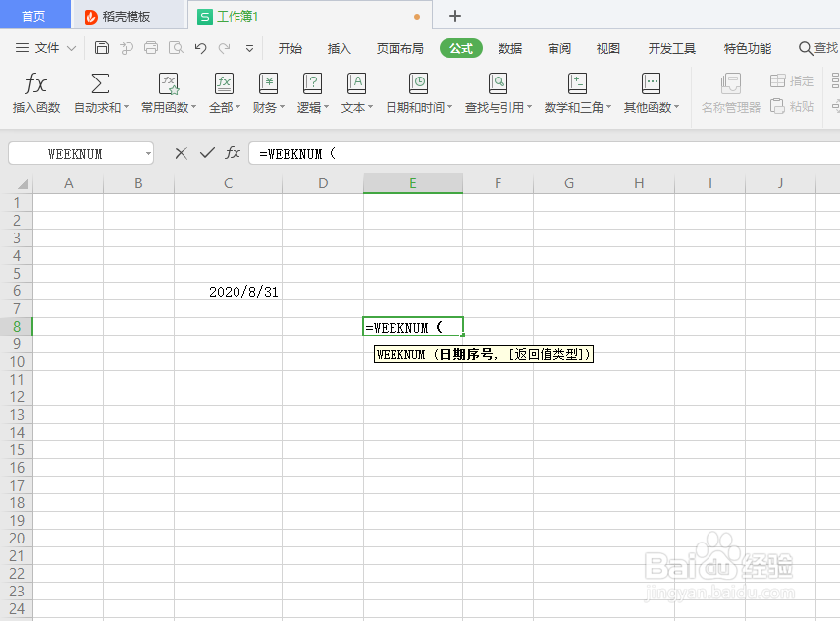The image size is (840, 621).
Task: Confirm formula with the checkmark button
Action: (x=206, y=153)
